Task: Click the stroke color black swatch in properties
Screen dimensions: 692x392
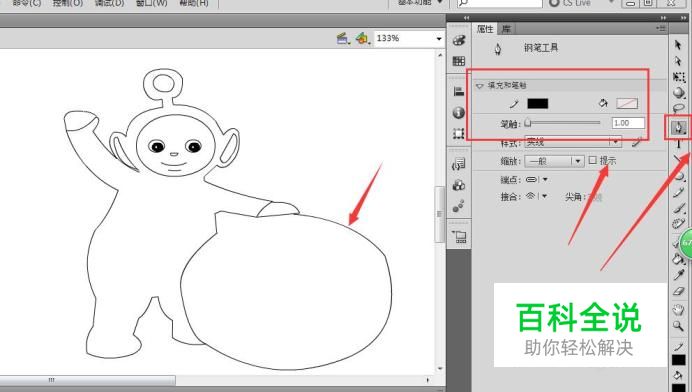Action: coord(538,104)
